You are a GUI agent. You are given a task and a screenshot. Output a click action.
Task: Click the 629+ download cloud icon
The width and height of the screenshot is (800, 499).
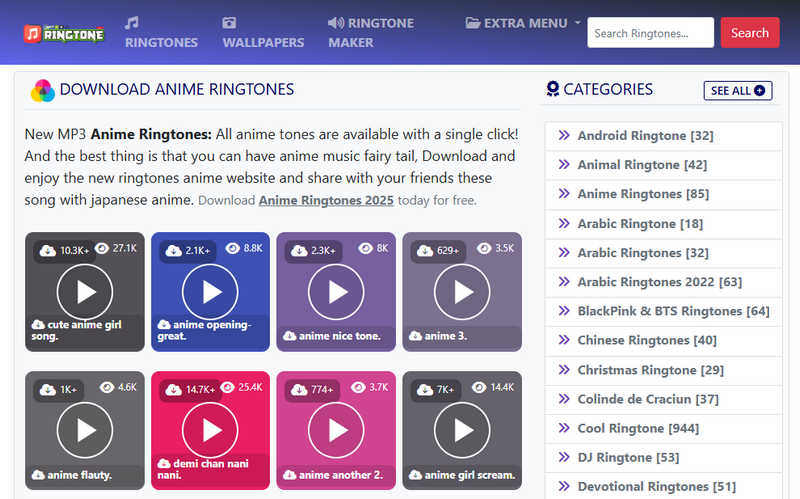coord(425,251)
